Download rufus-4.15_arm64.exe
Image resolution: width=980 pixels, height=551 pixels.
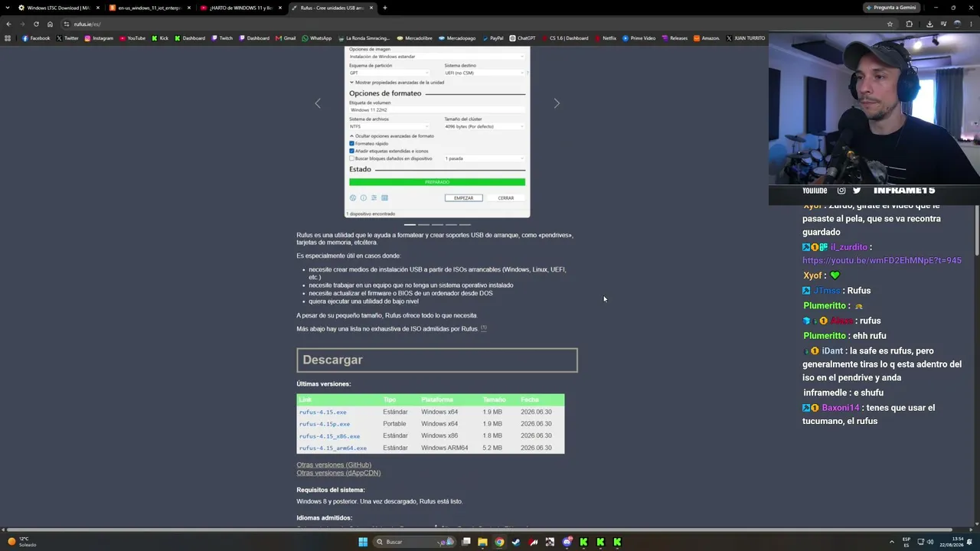pyautogui.click(x=333, y=448)
